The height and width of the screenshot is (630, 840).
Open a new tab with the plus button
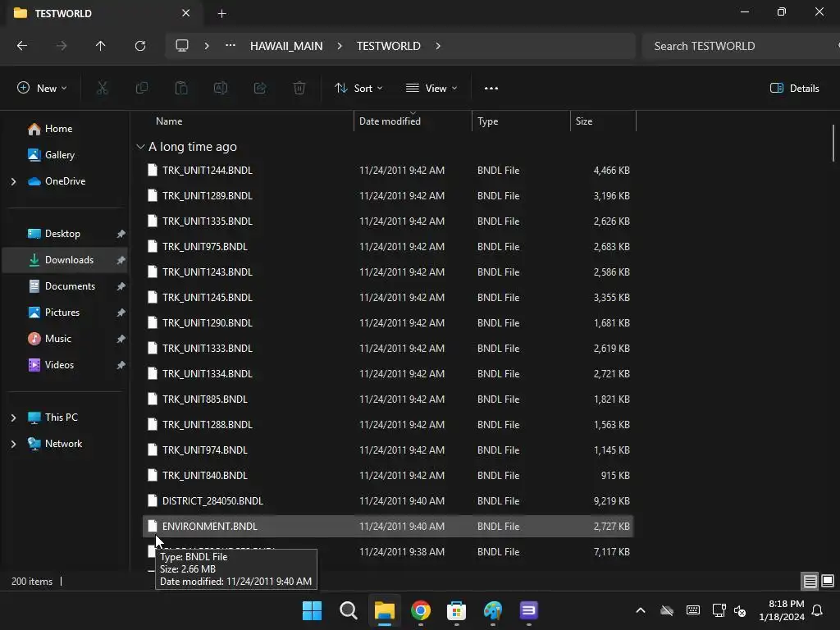pos(221,13)
